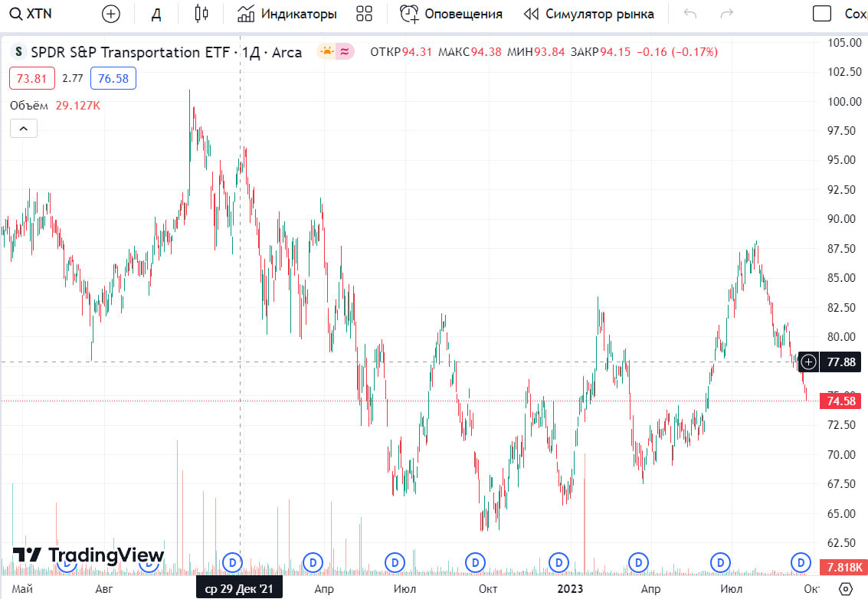The width and height of the screenshot is (868, 599).
Task: Click the pink approximate data indicator icon
Action: pyautogui.click(x=345, y=51)
